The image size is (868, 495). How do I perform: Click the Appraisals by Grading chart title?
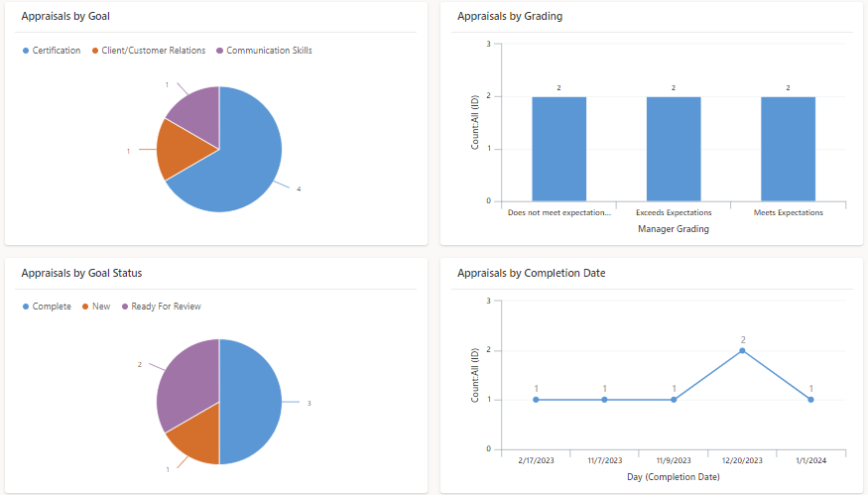click(510, 17)
